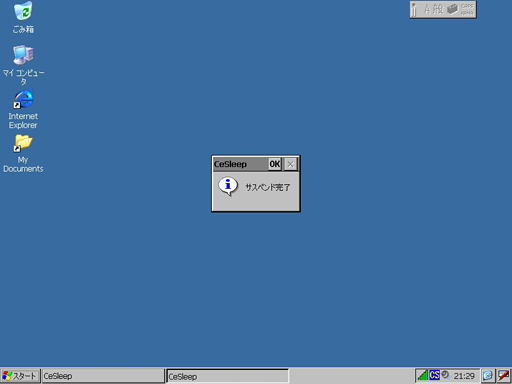Viewport: 512px width, 384px height.
Task: Switch to first CeSleep taskbar item
Action: tap(103, 376)
